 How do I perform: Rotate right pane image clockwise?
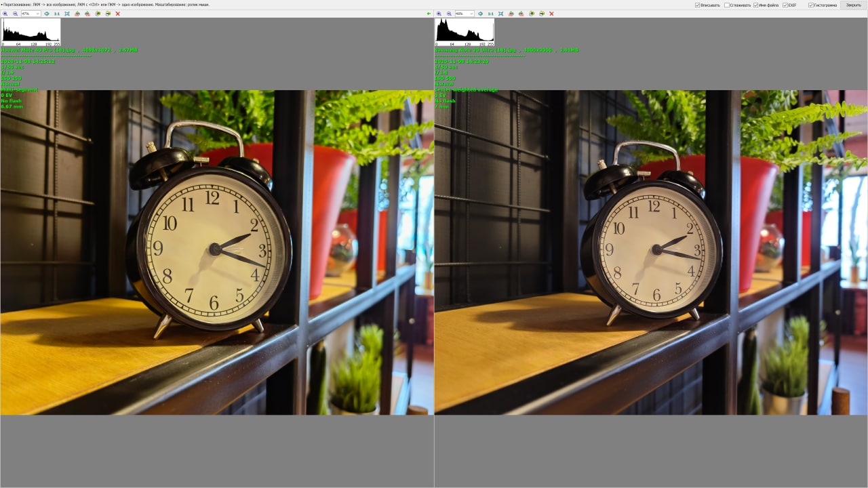click(521, 14)
